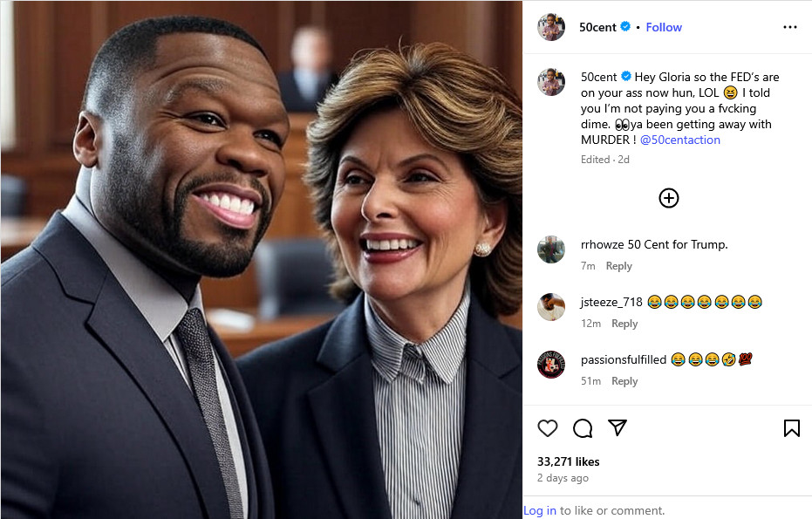View who liked via 33,271 likes

(568, 461)
